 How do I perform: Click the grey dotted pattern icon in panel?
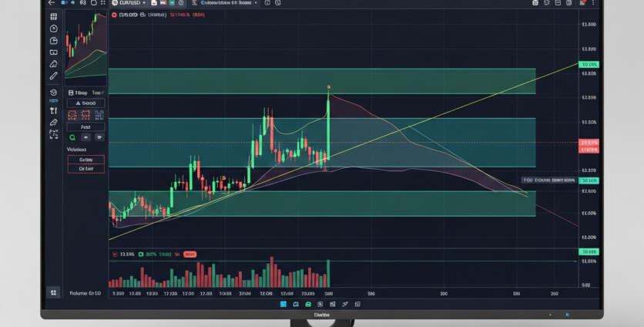pos(99,115)
